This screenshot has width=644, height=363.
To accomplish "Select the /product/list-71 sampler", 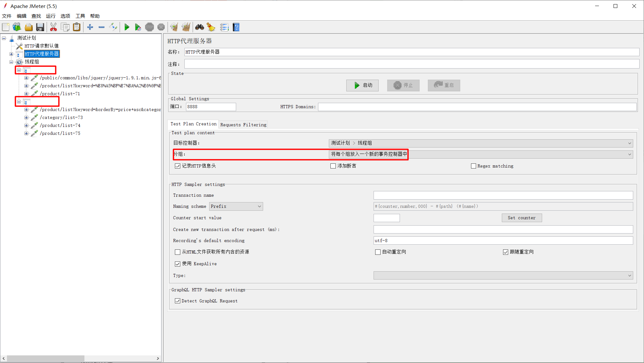I will [x=60, y=94].
